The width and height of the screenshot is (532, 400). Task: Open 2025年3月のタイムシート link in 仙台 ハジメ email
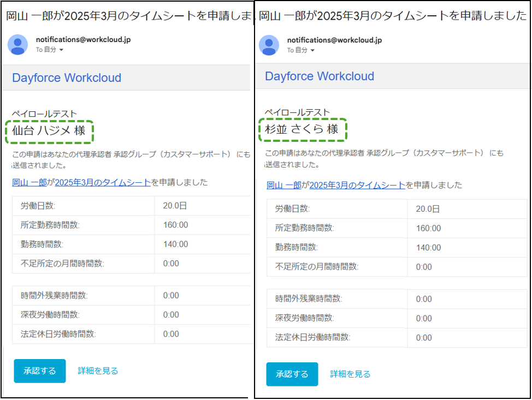(x=103, y=183)
